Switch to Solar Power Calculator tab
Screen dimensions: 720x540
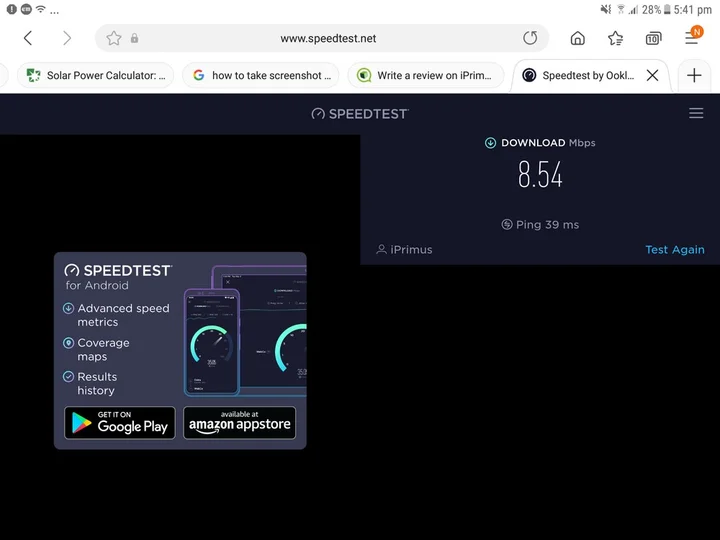click(97, 75)
